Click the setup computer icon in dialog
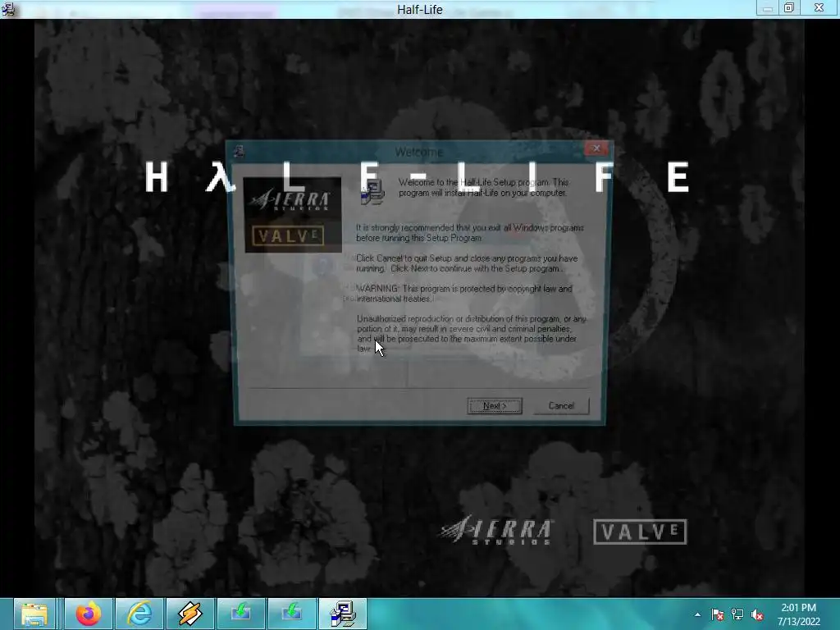This screenshot has height=630, width=840. [372, 192]
